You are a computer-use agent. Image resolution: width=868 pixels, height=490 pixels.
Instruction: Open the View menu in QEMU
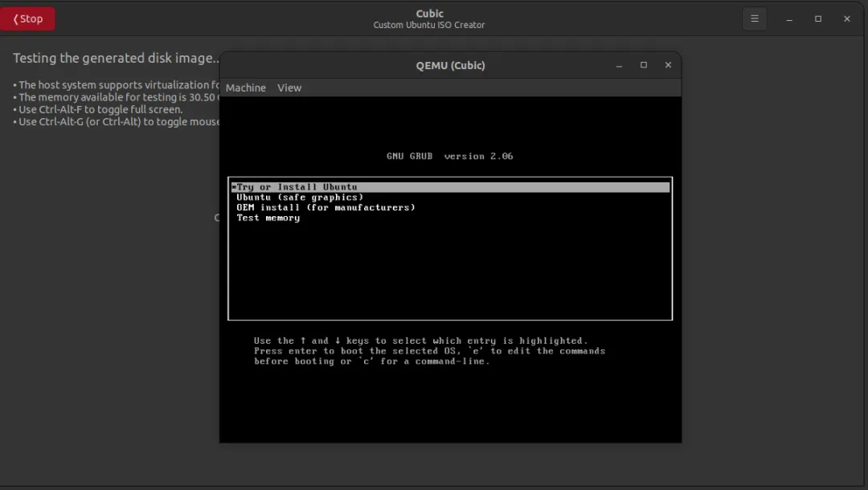click(x=289, y=88)
